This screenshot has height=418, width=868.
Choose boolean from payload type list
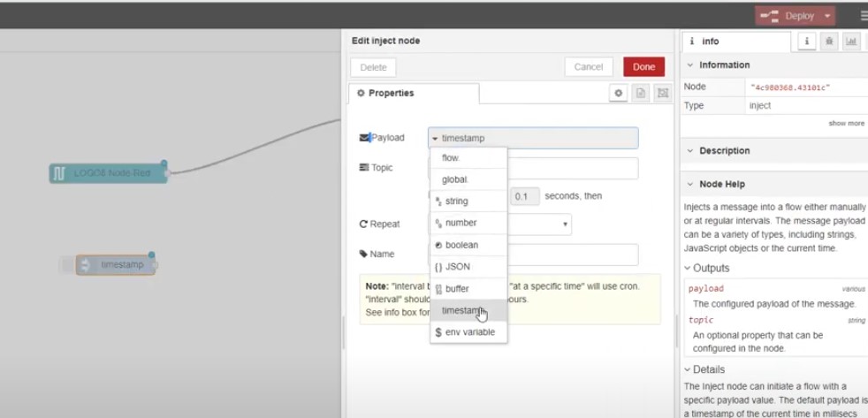pos(461,245)
